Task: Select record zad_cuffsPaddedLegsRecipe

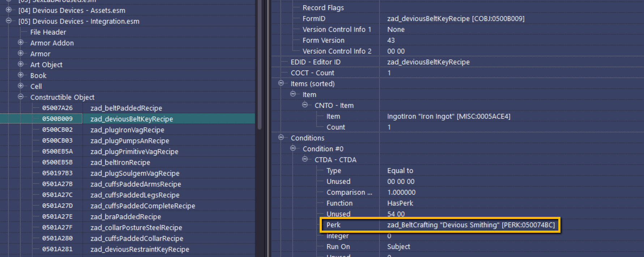Action: pos(135,195)
